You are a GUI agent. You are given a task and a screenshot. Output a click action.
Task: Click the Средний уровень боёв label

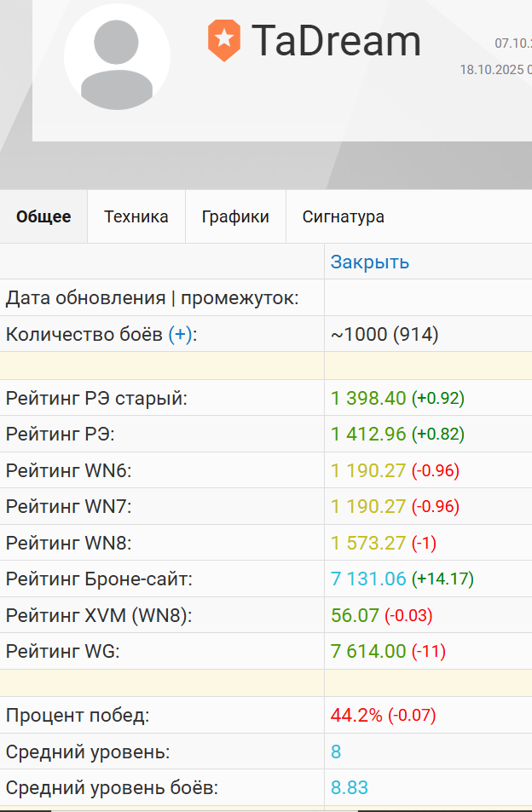click(x=112, y=787)
